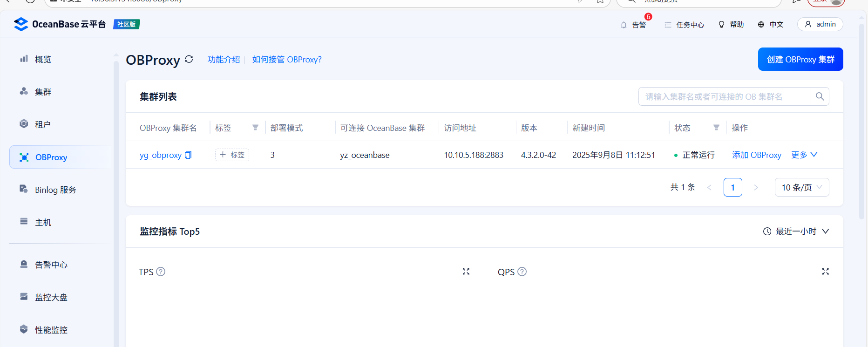Open TPS help tooltip icon
The image size is (868, 347).
click(x=161, y=272)
